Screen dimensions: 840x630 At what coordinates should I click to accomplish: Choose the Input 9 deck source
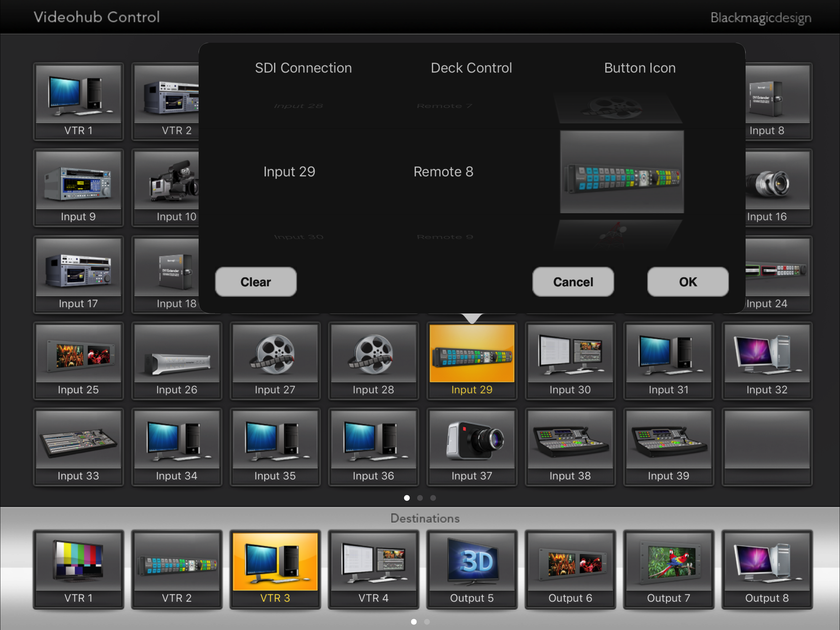coord(78,188)
